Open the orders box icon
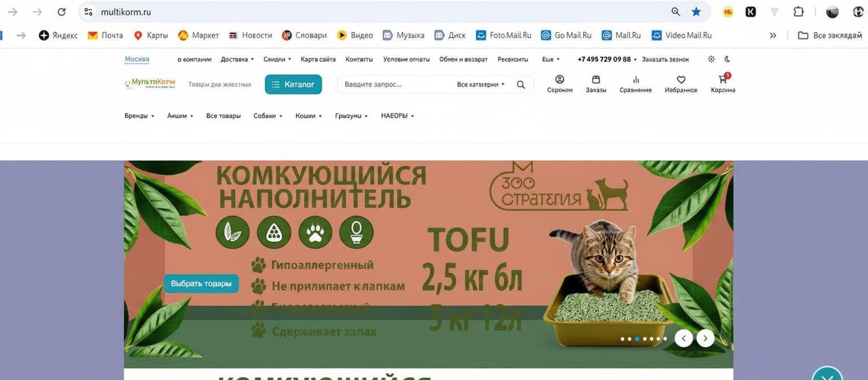 click(596, 80)
